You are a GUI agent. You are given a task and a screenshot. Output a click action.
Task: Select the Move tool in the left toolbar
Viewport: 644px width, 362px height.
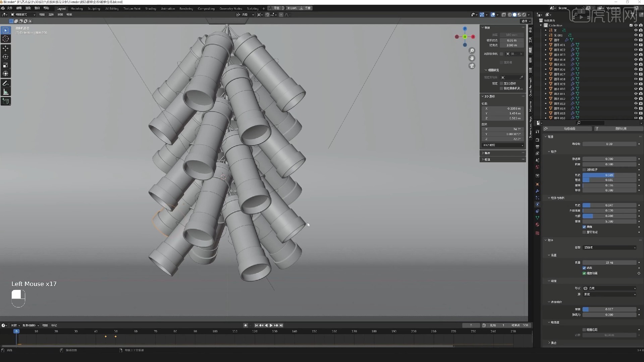(x=6, y=49)
